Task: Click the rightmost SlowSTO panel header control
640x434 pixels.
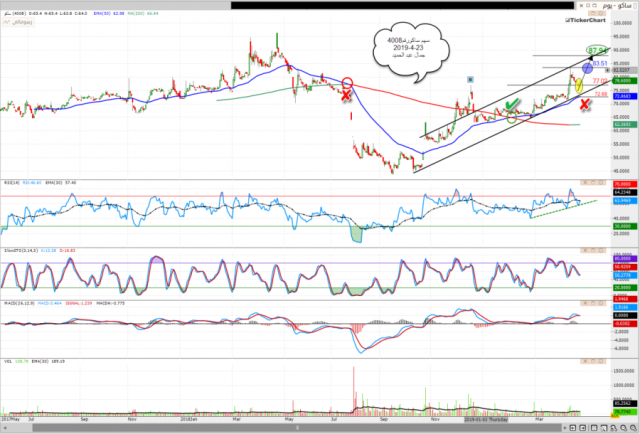Action: click(x=601, y=250)
